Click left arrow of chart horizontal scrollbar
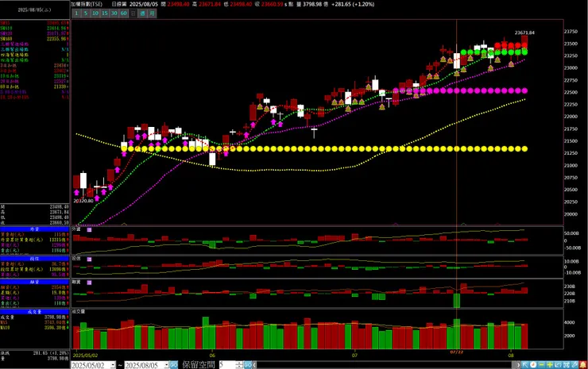The image size is (588, 369). (x=254, y=365)
